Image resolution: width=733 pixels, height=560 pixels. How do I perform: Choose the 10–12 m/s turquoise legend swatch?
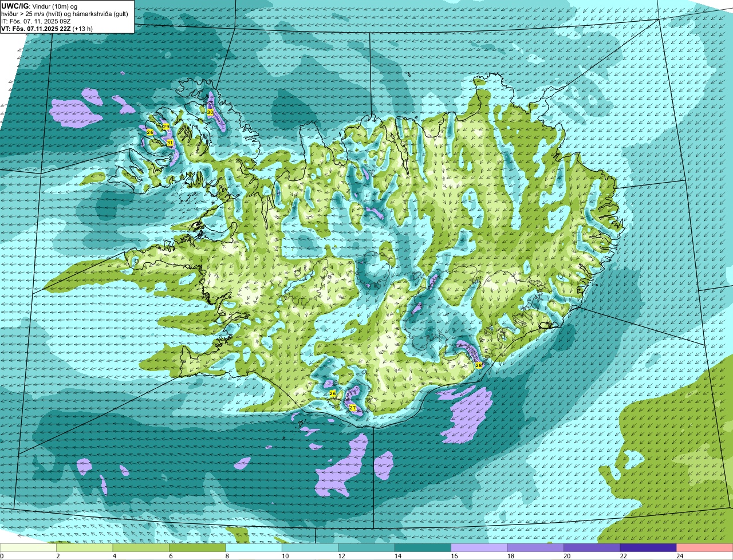(x=310, y=548)
